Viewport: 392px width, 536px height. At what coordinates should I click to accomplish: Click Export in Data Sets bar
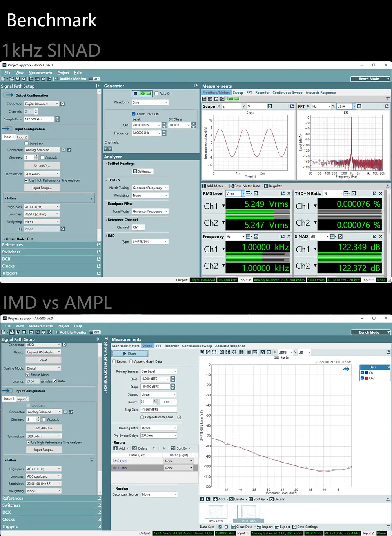(x=282, y=527)
